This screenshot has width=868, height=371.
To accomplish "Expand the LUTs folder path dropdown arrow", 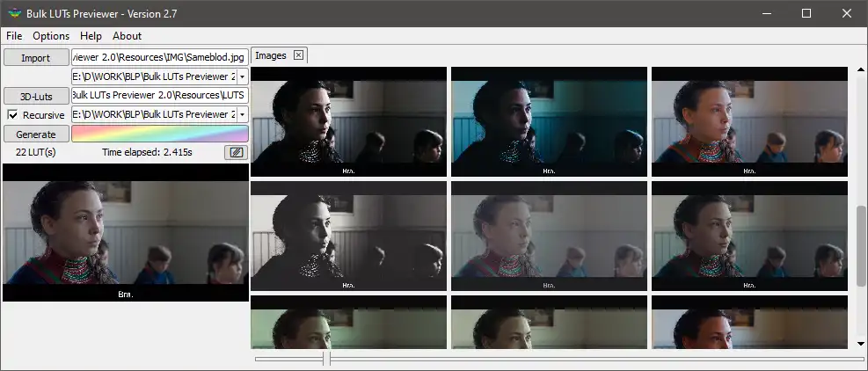I will click(243, 114).
